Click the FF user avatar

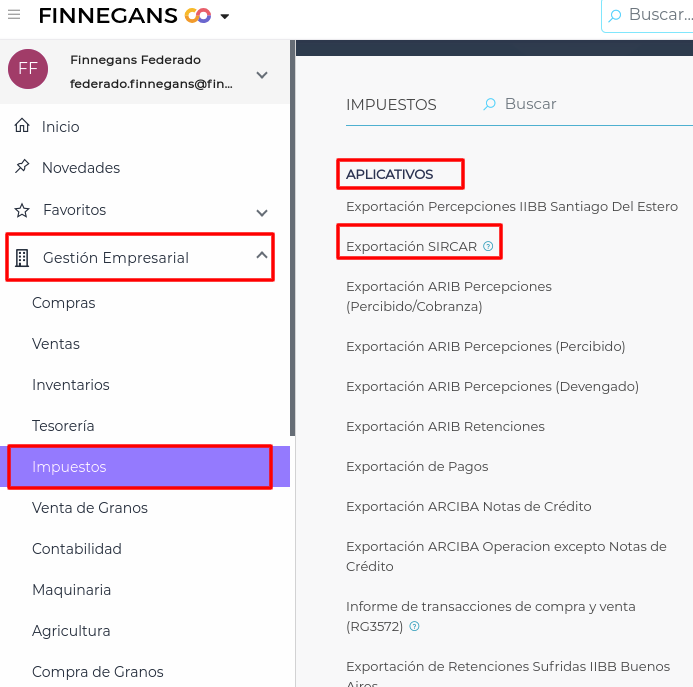coord(28,69)
